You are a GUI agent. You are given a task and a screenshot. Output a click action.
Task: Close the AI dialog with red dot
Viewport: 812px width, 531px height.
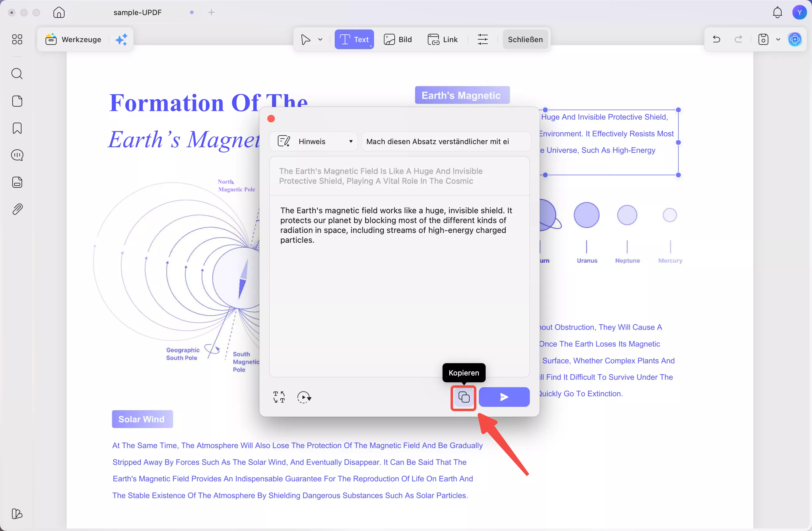pyautogui.click(x=271, y=119)
